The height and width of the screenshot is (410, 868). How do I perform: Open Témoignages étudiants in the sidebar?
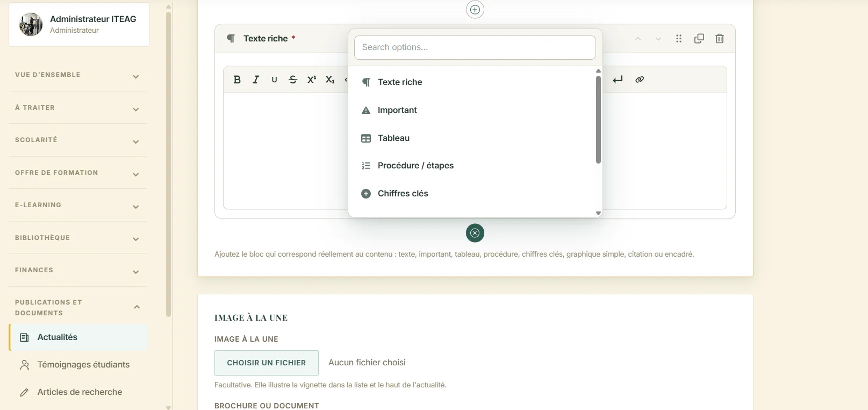(x=78, y=365)
